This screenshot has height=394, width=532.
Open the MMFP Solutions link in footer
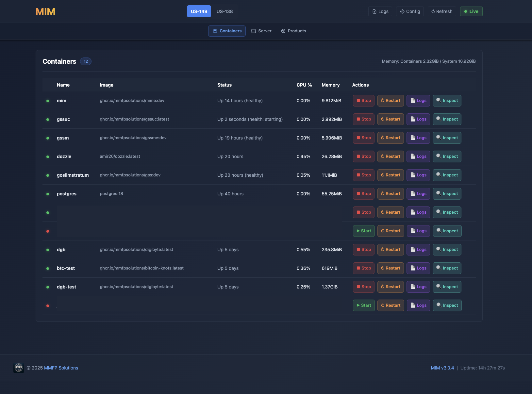pos(61,368)
